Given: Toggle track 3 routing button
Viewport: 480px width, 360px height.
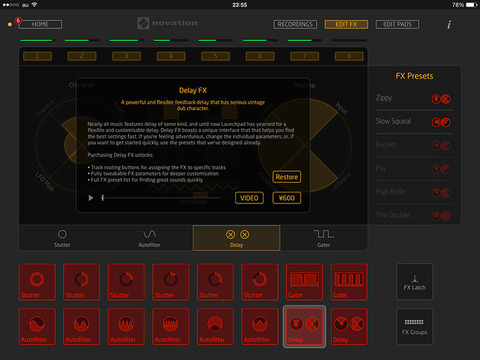Looking at the screenshot, I should (x=126, y=56).
